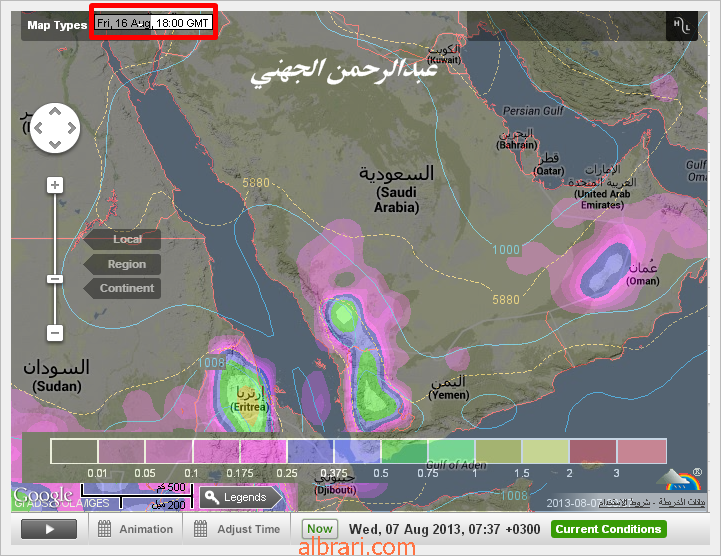Click the 1000 isobar label

[506, 250]
